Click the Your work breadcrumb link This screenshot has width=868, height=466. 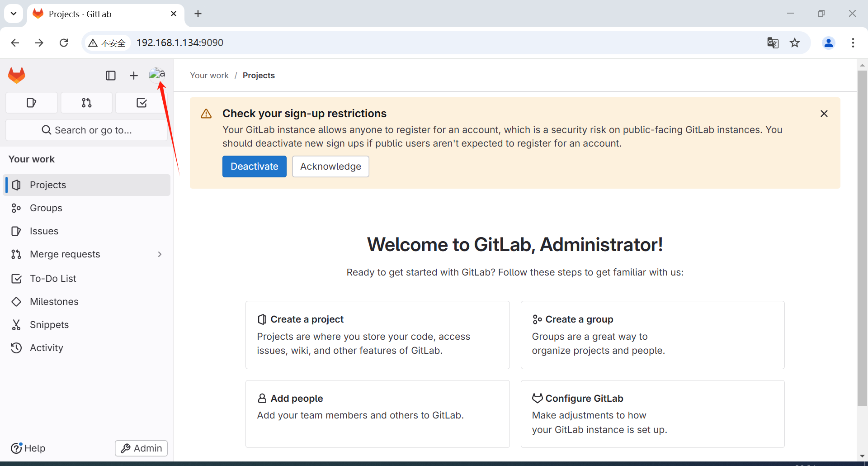(209, 76)
